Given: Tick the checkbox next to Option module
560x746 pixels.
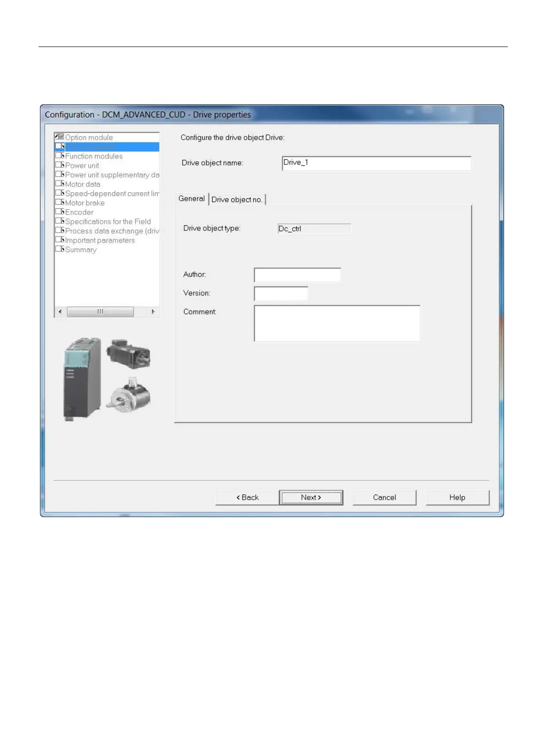Looking at the screenshot, I should coord(60,137).
